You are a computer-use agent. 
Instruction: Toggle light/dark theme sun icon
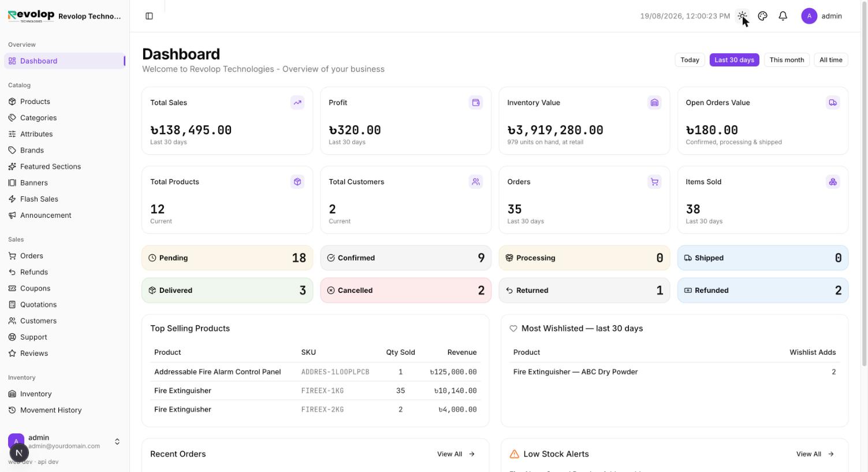click(742, 16)
